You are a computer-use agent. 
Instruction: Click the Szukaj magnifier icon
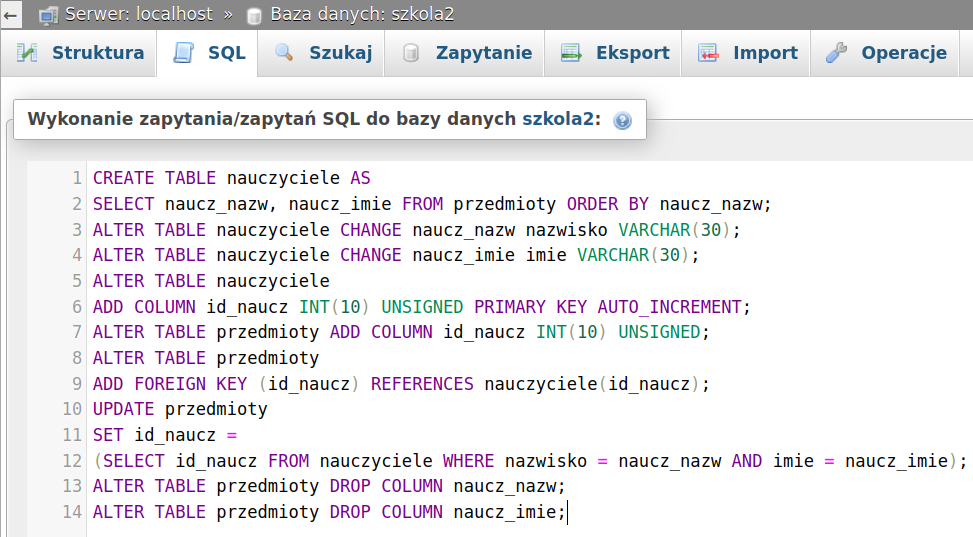pos(284,53)
